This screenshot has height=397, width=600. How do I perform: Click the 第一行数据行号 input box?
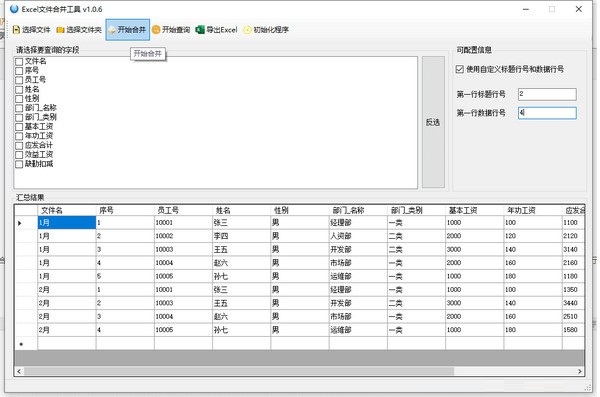(x=547, y=113)
